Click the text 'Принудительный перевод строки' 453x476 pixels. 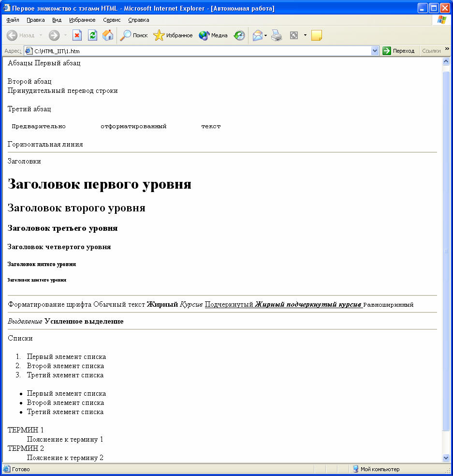click(63, 91)
